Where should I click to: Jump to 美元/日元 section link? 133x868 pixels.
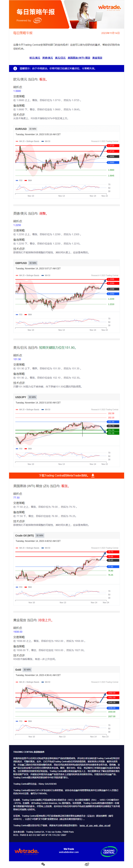coord(60,58)
